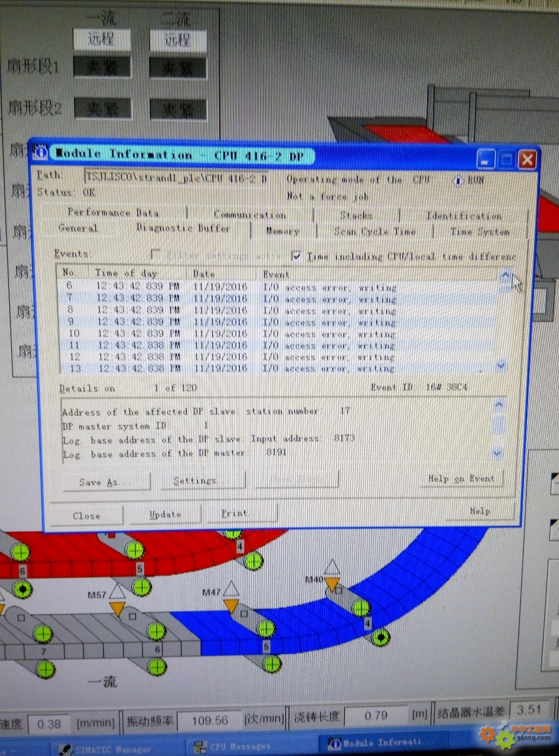Image resolution: width=559 pixels, height=756 pixels.
Task: Toggle the Filter settings active checkbox
Action: tap(156, 255)
